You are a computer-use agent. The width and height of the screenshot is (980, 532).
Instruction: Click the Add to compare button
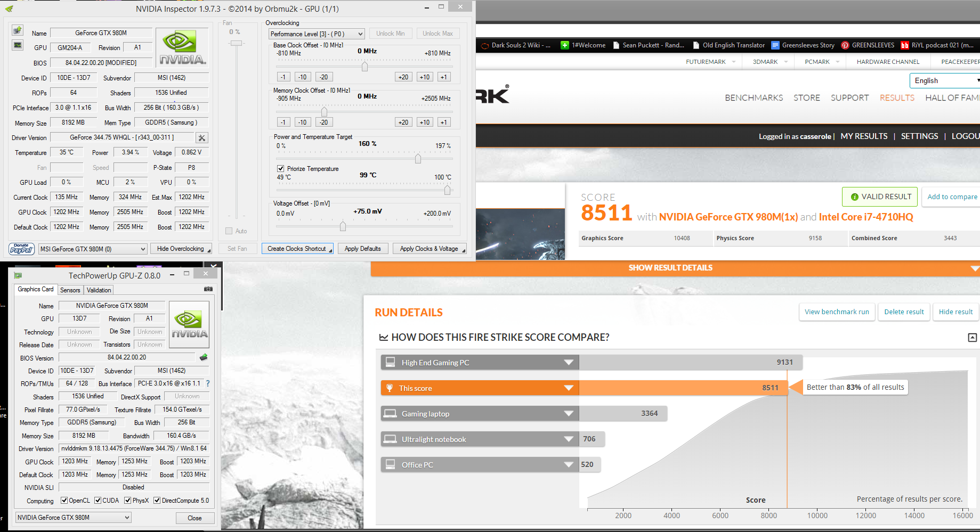[952, 197]
